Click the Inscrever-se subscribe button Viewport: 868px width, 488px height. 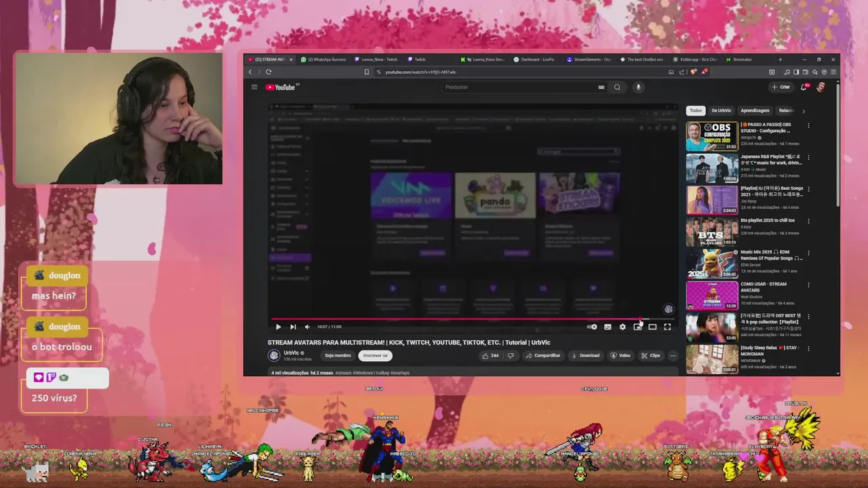(x=375, y=355)
